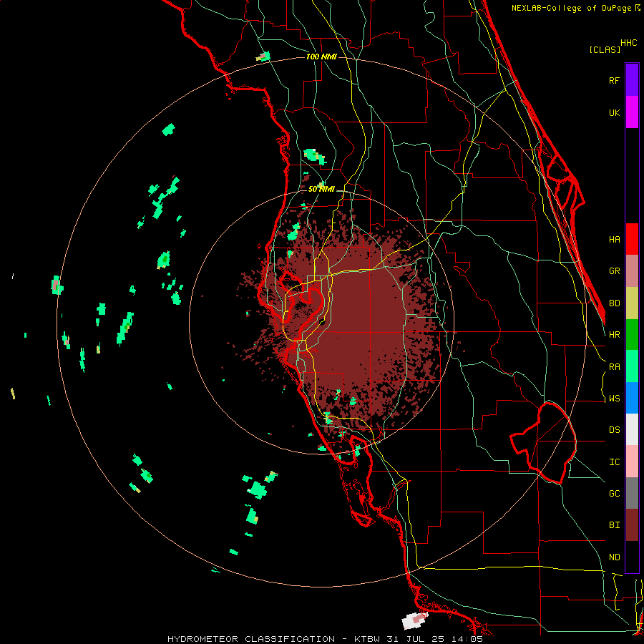Click the red HA legend color swatch

pos(632,239)
